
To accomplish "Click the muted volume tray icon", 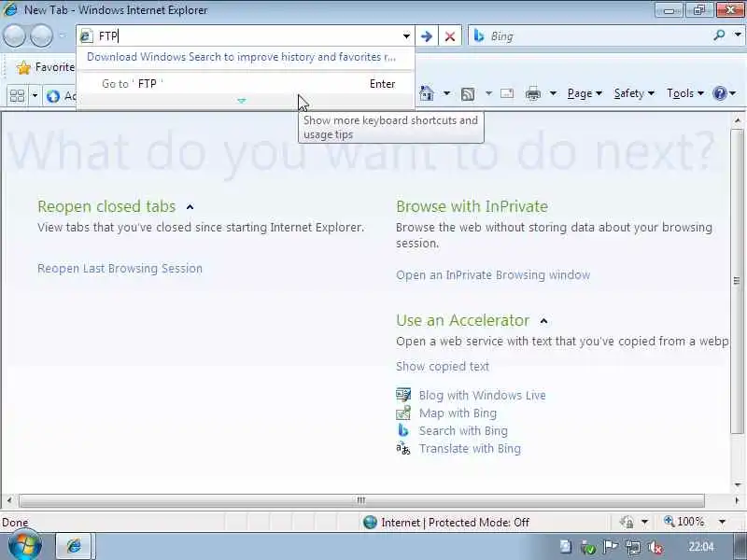I will point(655,547).
